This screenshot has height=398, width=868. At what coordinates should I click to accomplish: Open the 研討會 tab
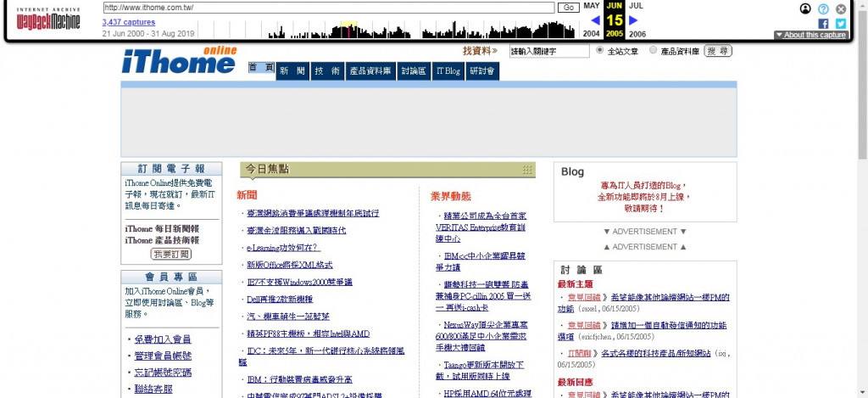pos(482,71)
